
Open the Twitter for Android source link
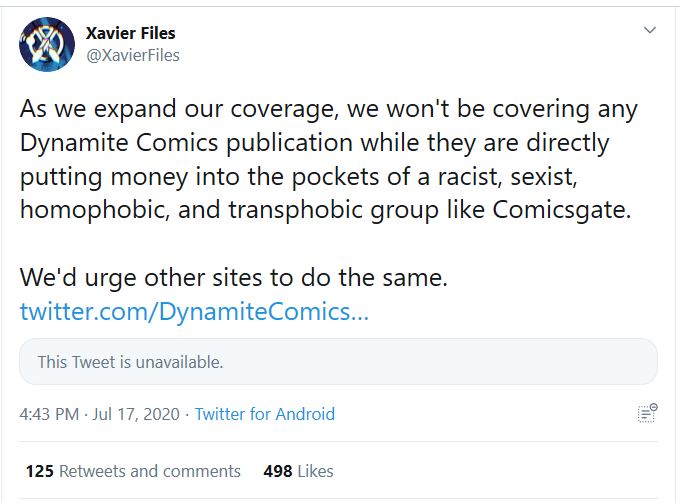click(x=265, y=414)
